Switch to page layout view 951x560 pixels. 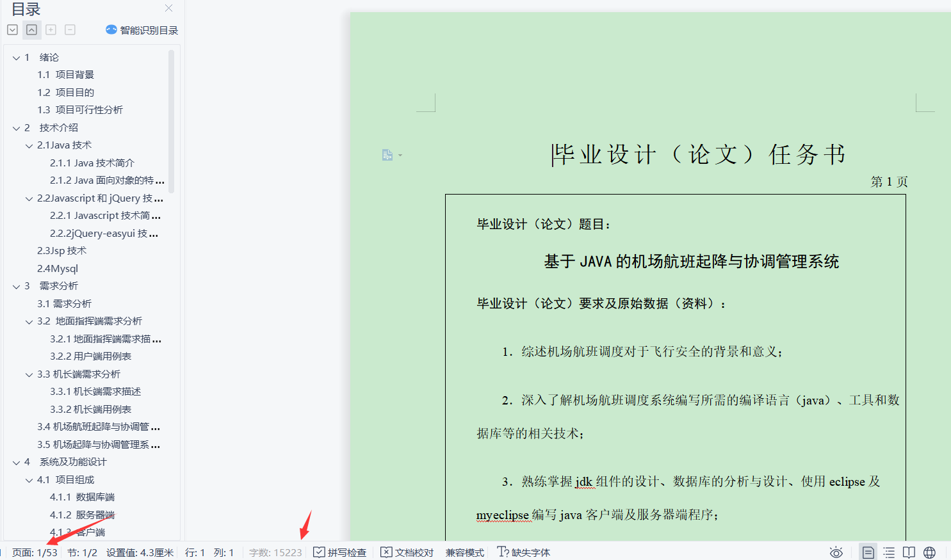click(x=868, y=552)
